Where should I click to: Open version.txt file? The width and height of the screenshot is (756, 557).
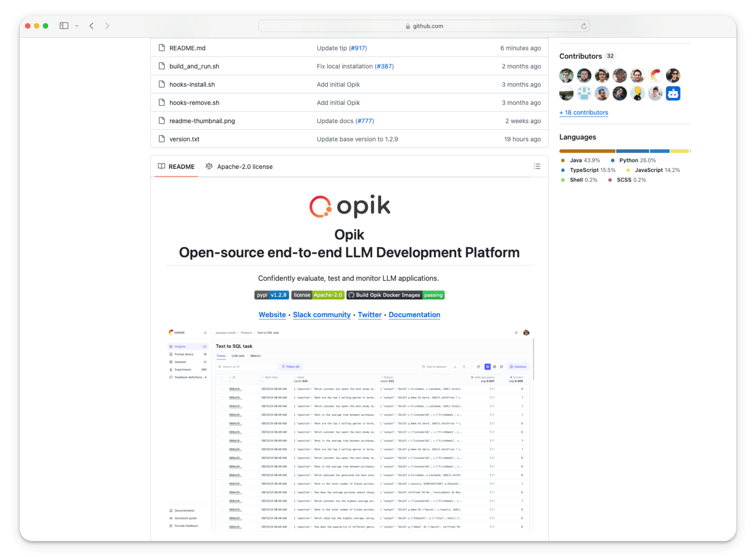point(184,139)
